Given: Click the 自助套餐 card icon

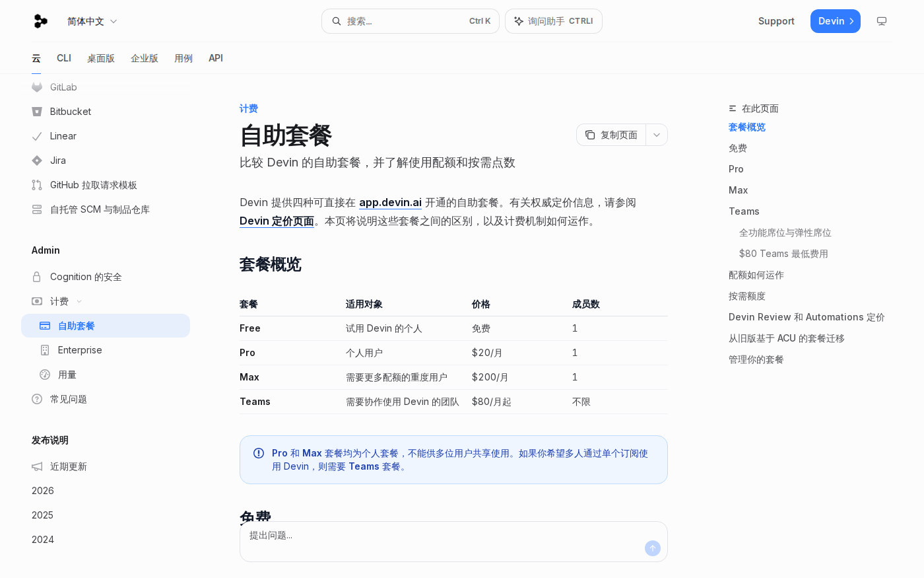Looking at the screenshot, I should [45, 326].
